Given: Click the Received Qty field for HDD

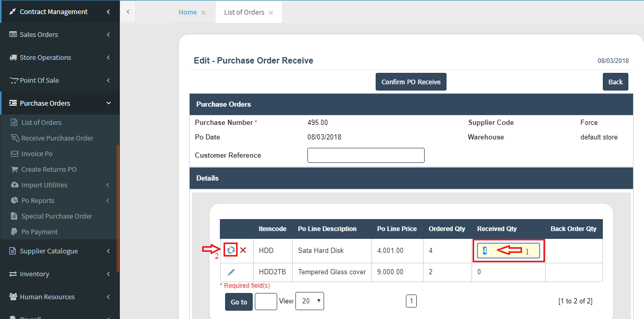Looking at the screenshot, I should pos(508,251).
